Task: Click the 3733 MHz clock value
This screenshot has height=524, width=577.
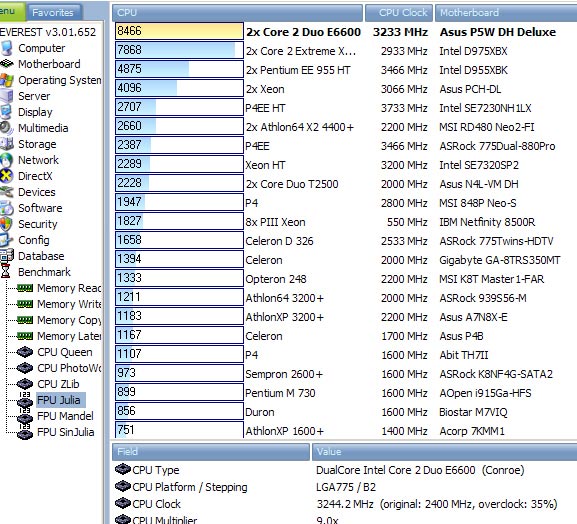Action: click(404, 108)
